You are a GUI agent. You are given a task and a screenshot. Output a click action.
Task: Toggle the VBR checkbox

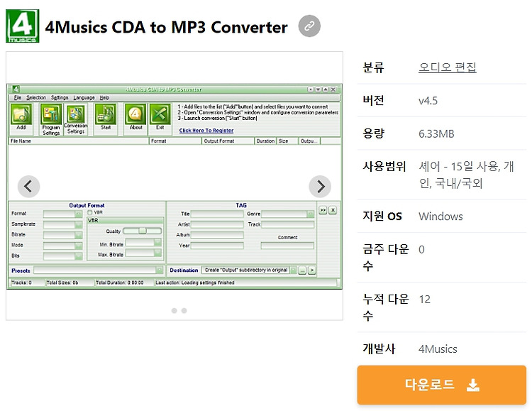[x=90, y=212]
